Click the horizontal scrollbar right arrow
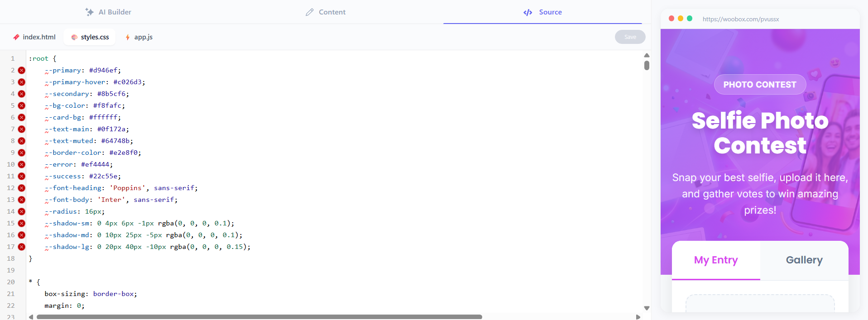Screen dimensions: 868x320 tap(638, 317)
